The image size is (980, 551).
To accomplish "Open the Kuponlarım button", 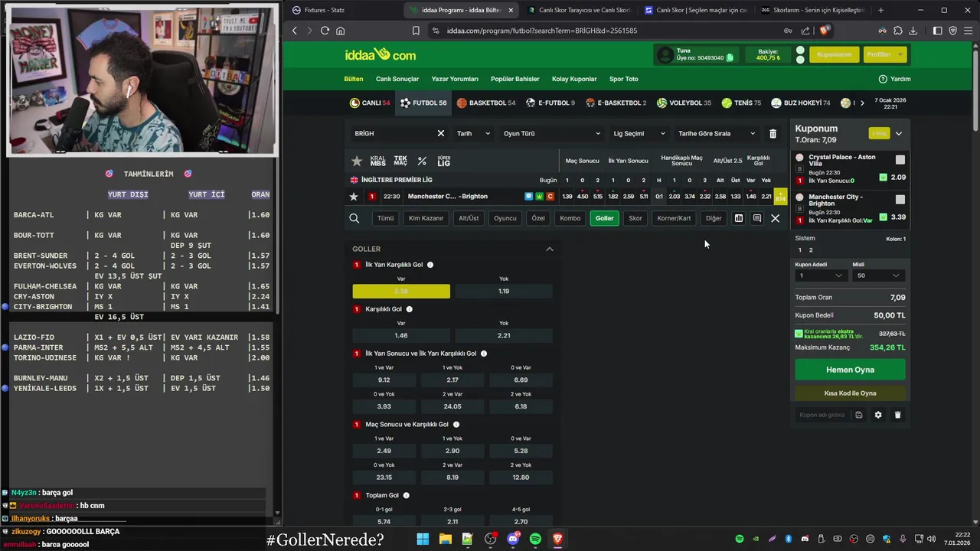I will 835,54.
